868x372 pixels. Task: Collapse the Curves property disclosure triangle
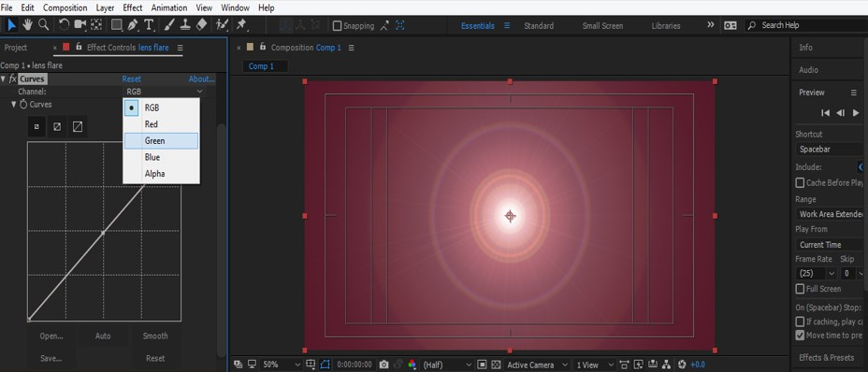pyautogui.click(x=14, y=104)
